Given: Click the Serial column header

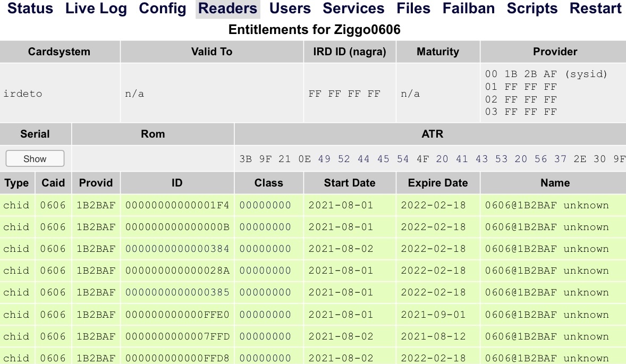Looking at the screenshot, I should click(x=35, y=134).
